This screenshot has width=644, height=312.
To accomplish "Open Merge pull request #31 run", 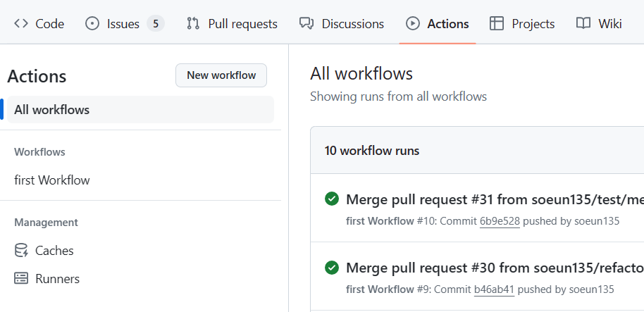I will 495,199.
